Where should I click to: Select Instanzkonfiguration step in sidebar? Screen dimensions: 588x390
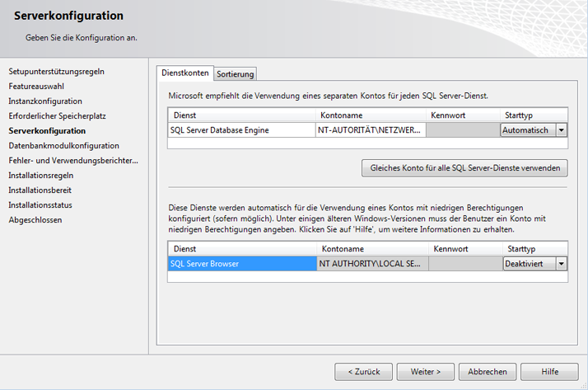click(x=45, y=101)
